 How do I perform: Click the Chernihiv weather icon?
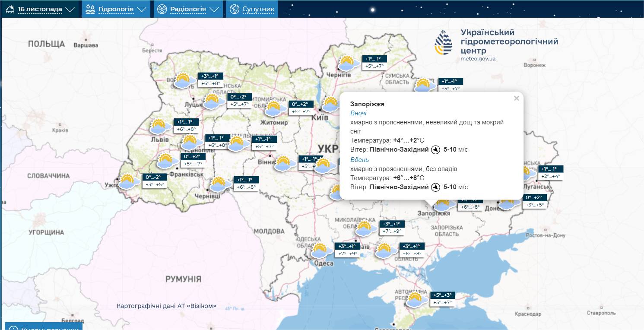pyautogui.click(x=347, y=63)
